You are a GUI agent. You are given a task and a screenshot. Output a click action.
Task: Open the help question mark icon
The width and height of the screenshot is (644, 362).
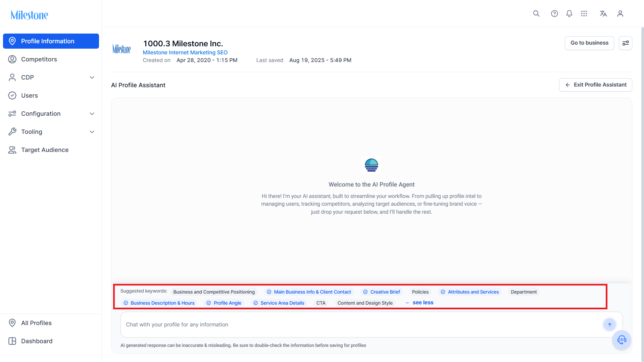(554, 13)
